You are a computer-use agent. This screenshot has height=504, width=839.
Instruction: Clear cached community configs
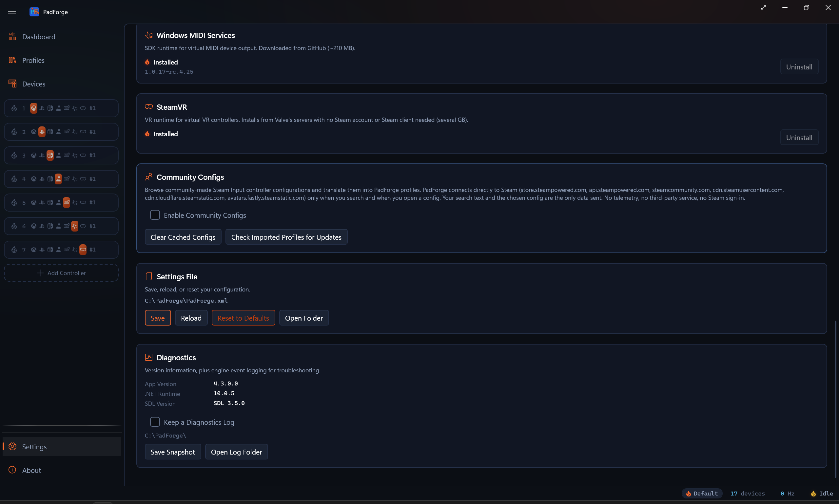coord(183,237)
